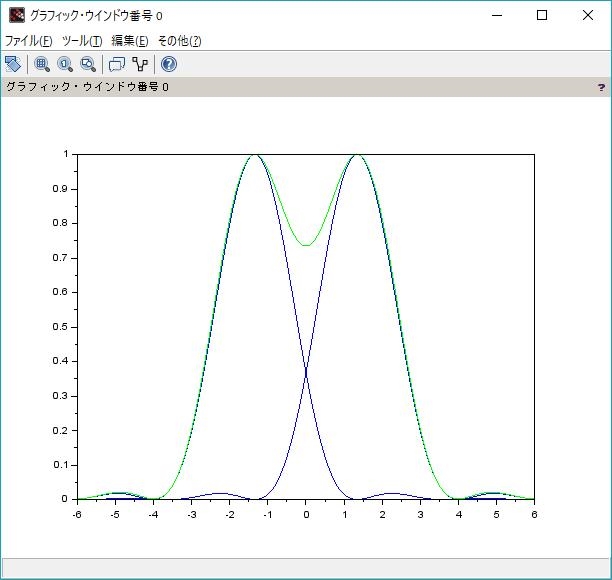Click the x-axis label 4
The height and width of the screenshot is (580, 612).
click(459, 514)
